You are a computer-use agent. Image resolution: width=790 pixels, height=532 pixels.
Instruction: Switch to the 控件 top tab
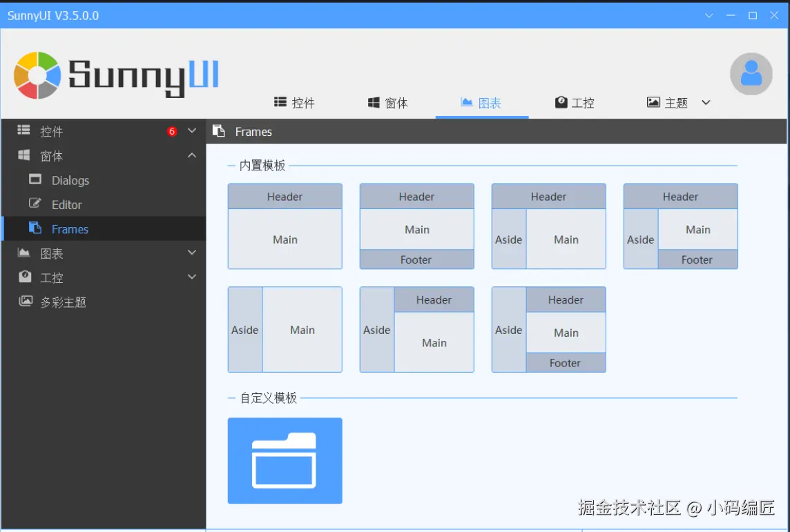click(296, 104)
